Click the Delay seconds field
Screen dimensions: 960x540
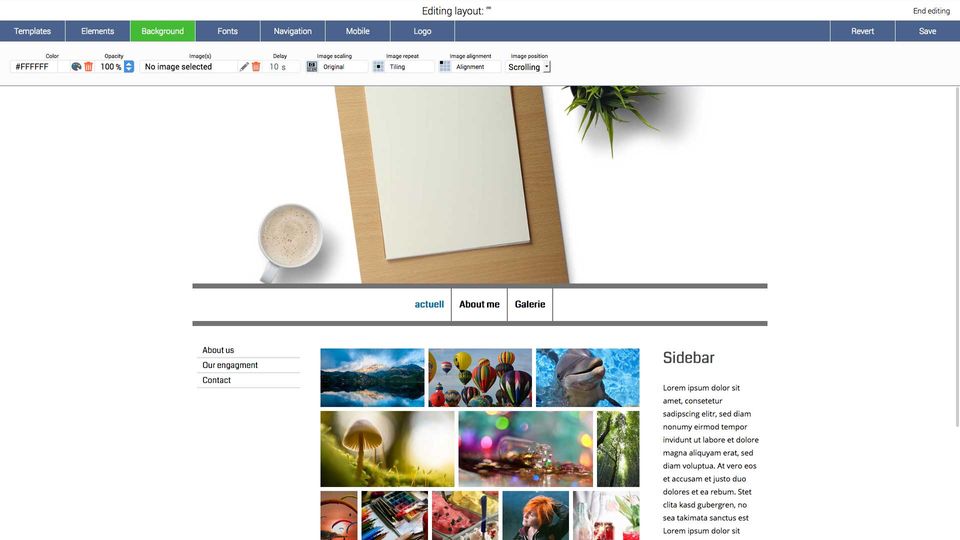click(x=282, y=67)
